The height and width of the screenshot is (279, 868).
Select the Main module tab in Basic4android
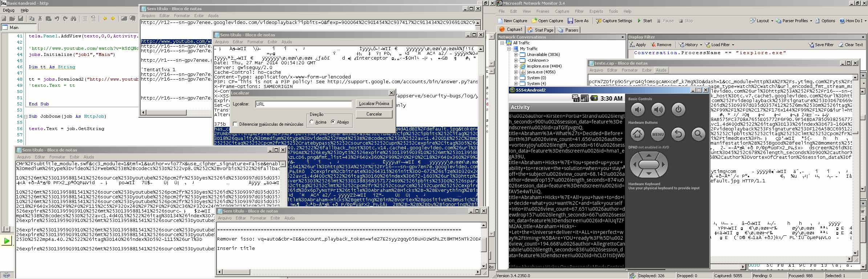[x=19, y=28]
